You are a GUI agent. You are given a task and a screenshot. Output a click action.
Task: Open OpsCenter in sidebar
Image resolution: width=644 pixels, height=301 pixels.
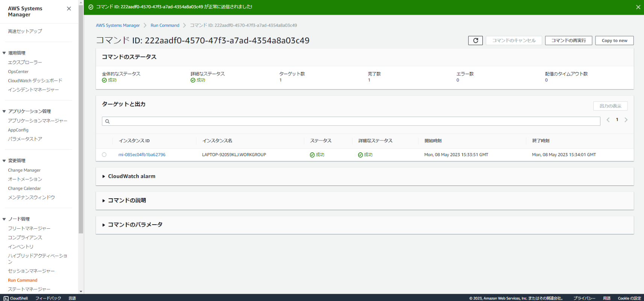coord(18,71)
